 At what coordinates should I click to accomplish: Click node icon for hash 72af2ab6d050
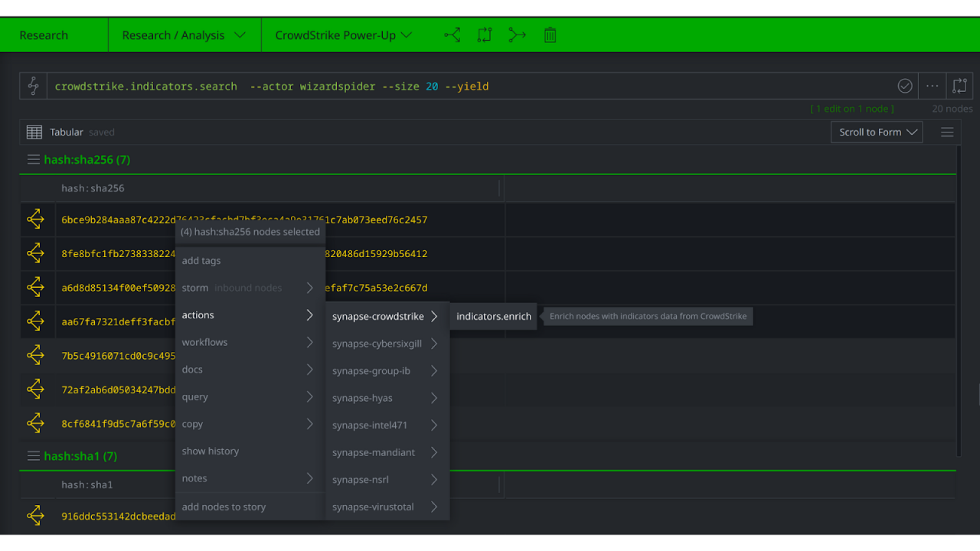tap(35, 390)
